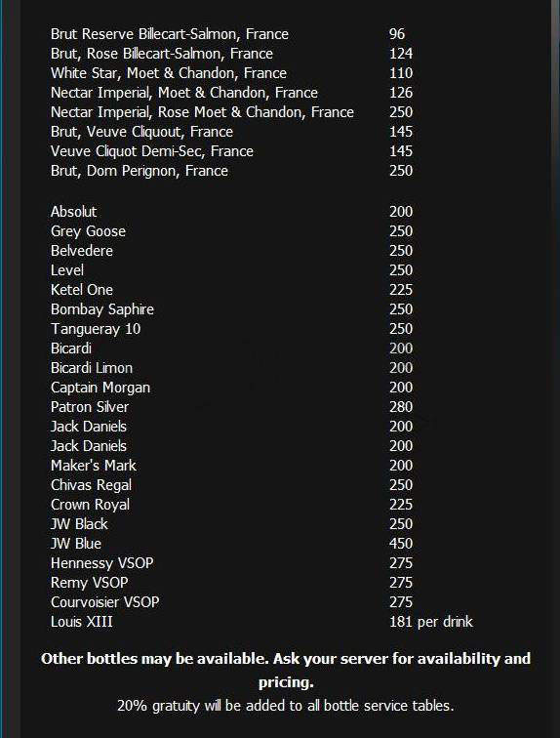Screen dimensions: 560x738
Task: Select Bombay Saphire in the list
Action: click(x=102, y=309)
